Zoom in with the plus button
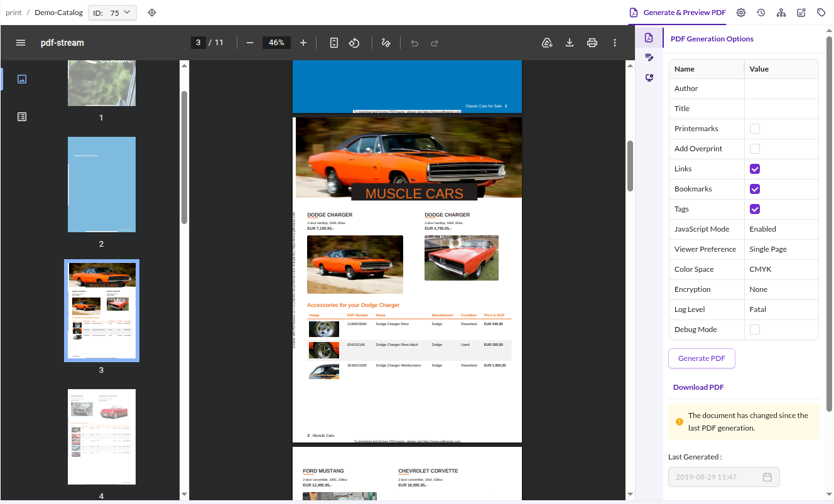Image resolution: width=834 pixels, height=504 pixels. tap(303, 43)
